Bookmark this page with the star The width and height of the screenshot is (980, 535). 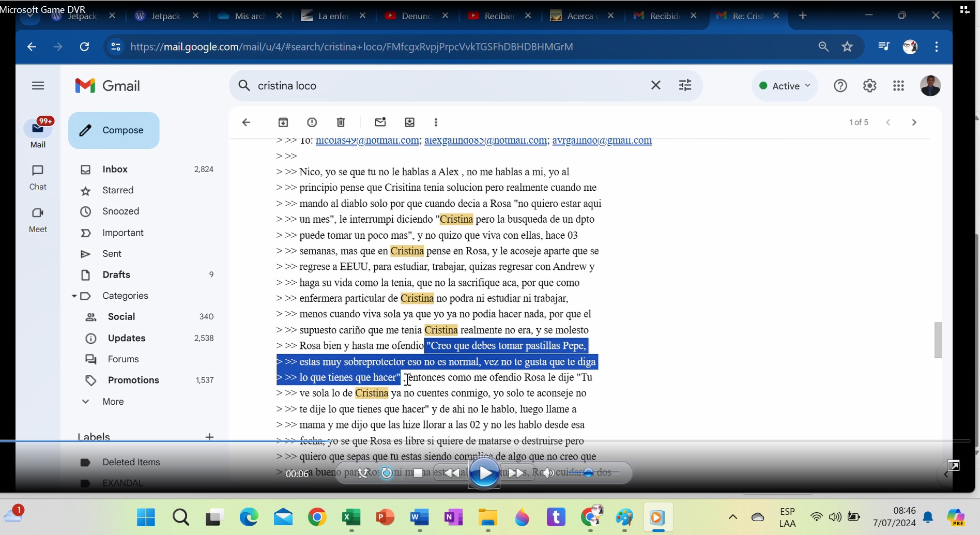tap(847, 47)
